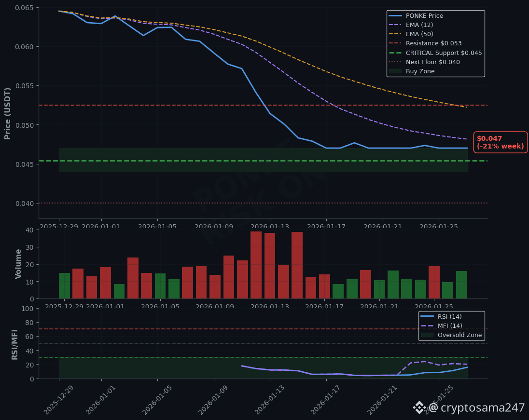Click the 0.040 price axis tick
The width and height of the screenshot is (529, 420).
24,203
